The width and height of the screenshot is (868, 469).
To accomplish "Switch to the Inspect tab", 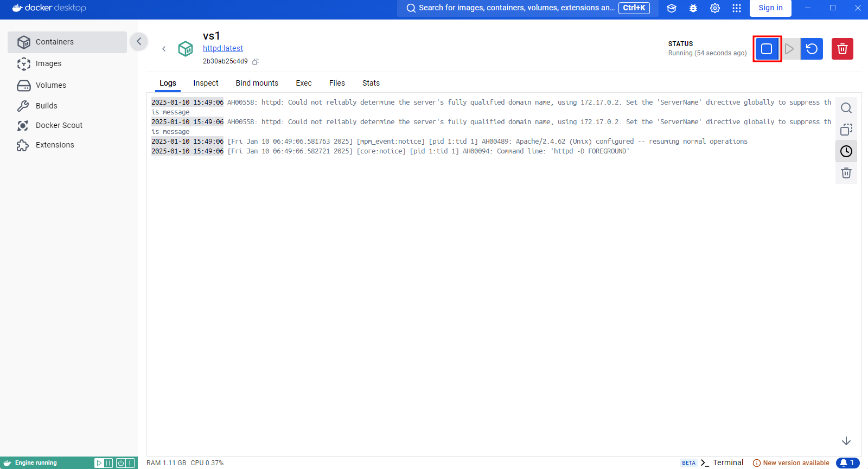I will [206, 83].
